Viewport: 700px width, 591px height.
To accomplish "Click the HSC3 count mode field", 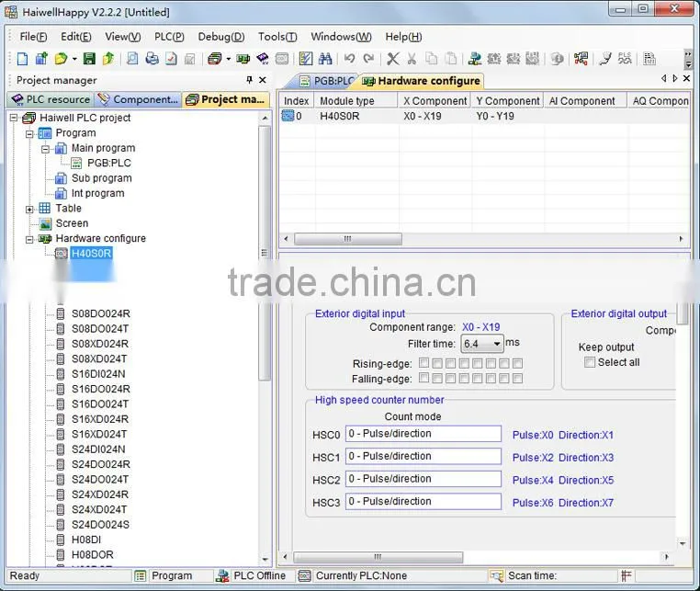I will click(x=423, y=502).
